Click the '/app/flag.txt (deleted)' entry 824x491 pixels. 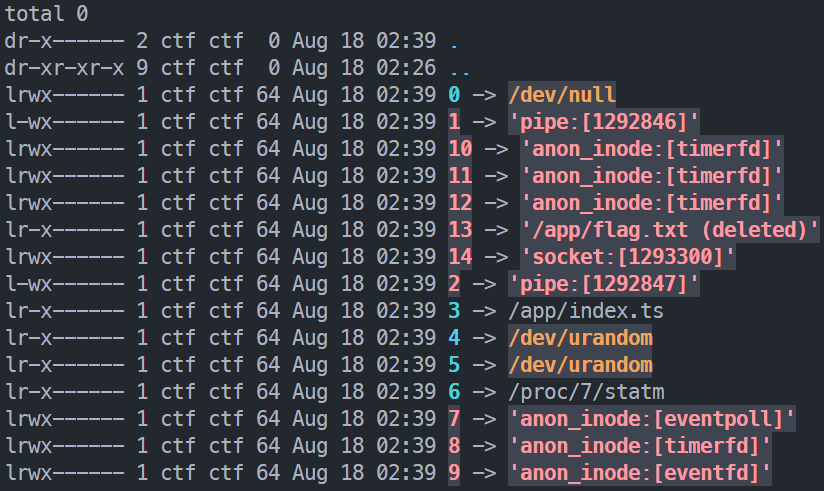point(670,230)
